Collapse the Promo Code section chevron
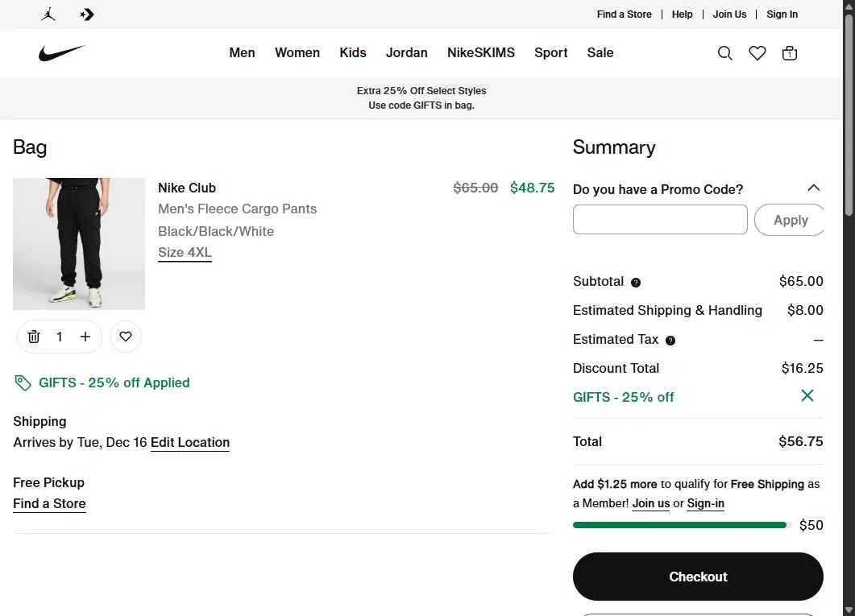 point(814,188)
